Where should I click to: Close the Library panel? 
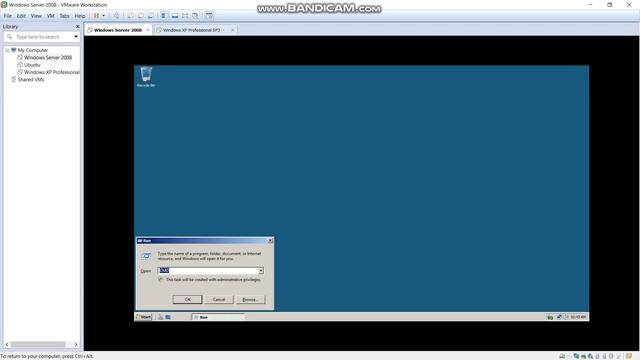pos(78,27)
